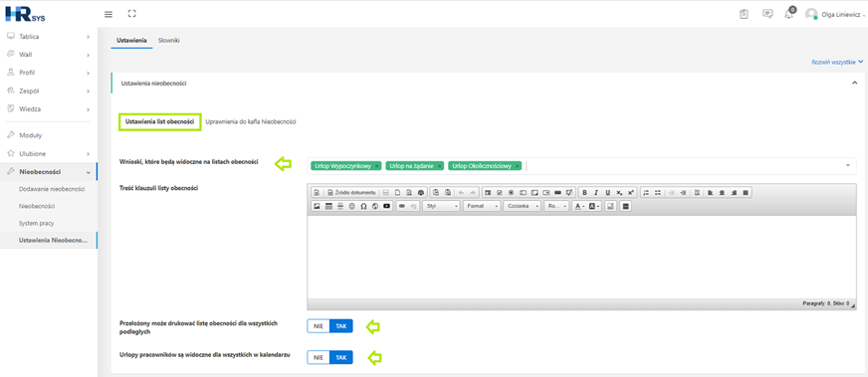868x377 pixels.
Task: Open the text color picker in editor
Action: point(579,206)
